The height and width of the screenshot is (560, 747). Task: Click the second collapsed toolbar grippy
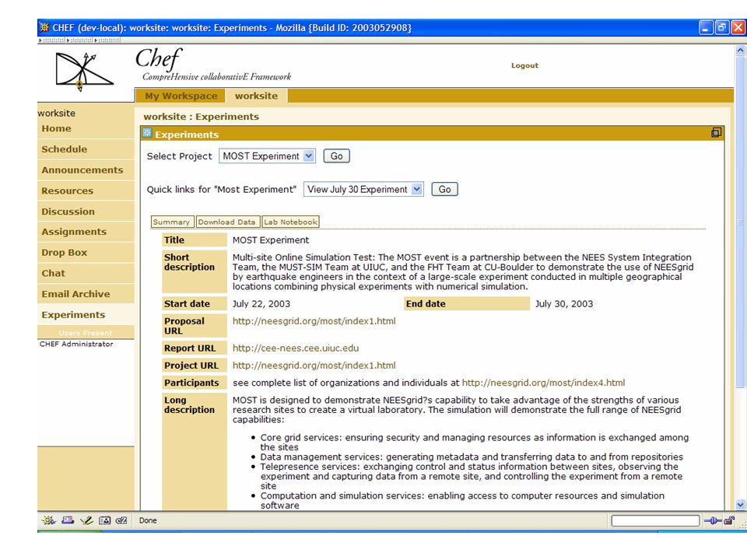pyautogui.click(x=79, y=40)
